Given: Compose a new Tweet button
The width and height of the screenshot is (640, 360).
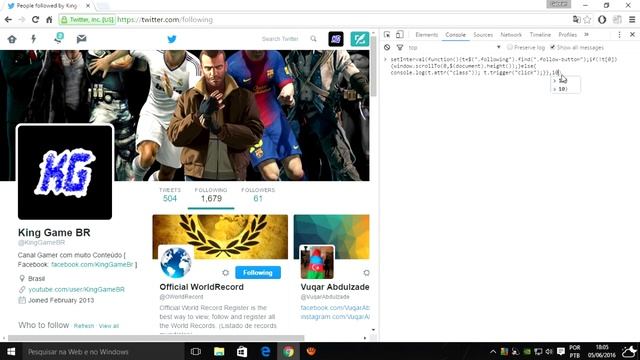Looking at the screenshot, I should [360, 39].
